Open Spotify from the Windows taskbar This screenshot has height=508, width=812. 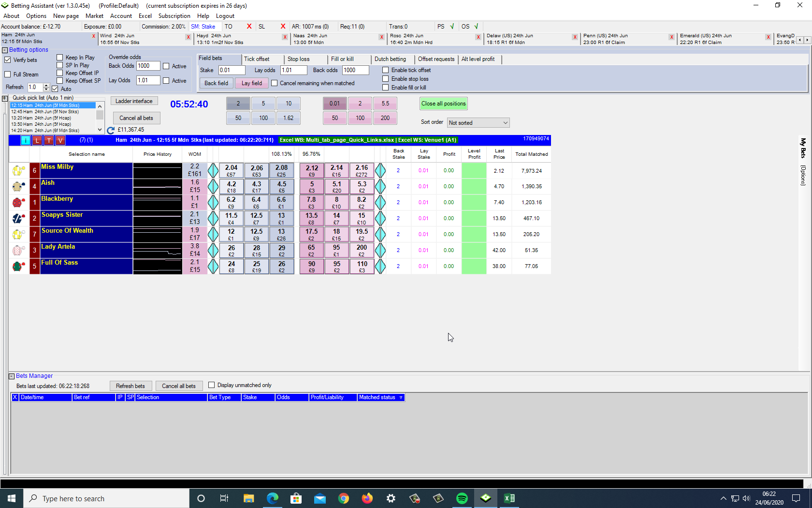click(462, 498)
